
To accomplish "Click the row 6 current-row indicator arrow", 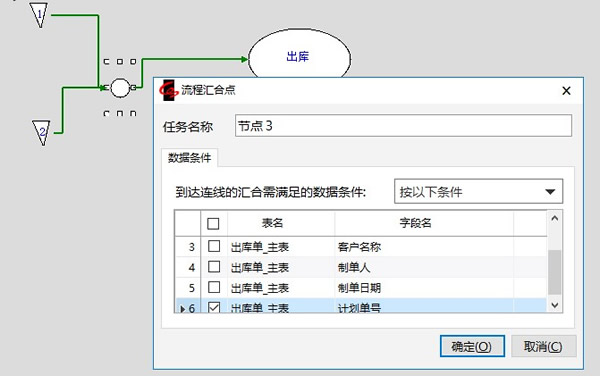I will point(183,308).
